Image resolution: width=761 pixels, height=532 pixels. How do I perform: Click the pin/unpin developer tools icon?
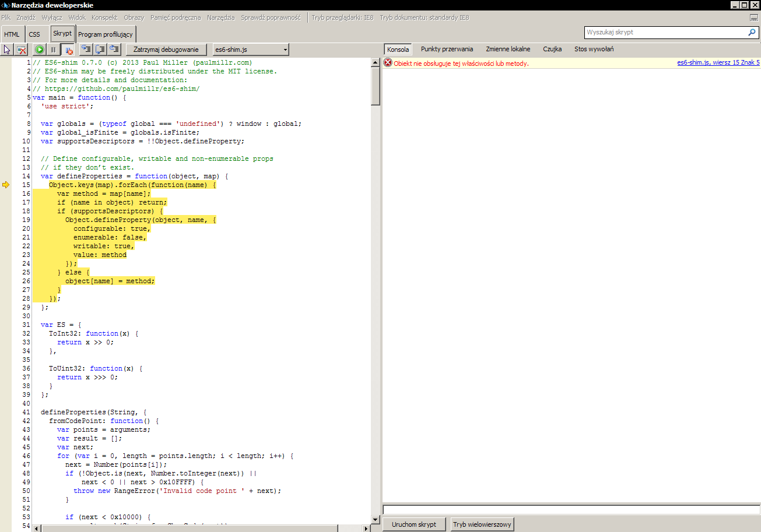pos(754,18)
